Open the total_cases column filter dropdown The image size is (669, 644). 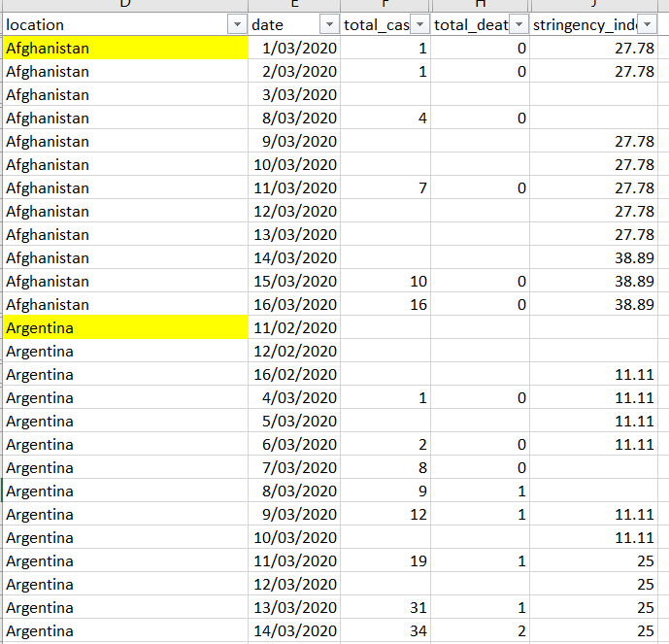click(419, 24)
